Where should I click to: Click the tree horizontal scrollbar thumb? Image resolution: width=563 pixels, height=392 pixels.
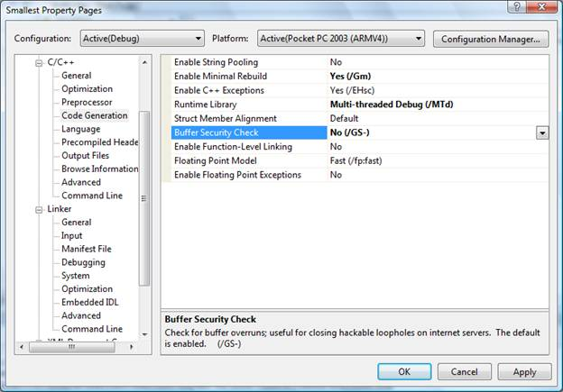click(x=72, y=347)
